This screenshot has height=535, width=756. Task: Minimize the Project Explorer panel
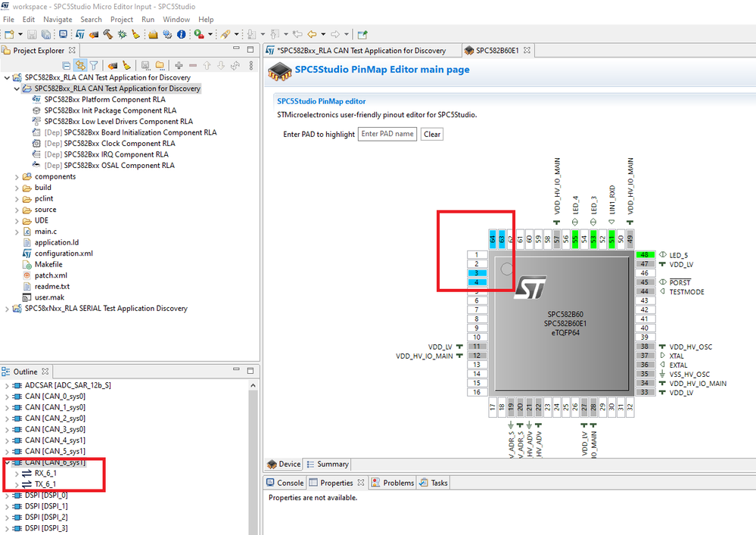coord(236,48)
